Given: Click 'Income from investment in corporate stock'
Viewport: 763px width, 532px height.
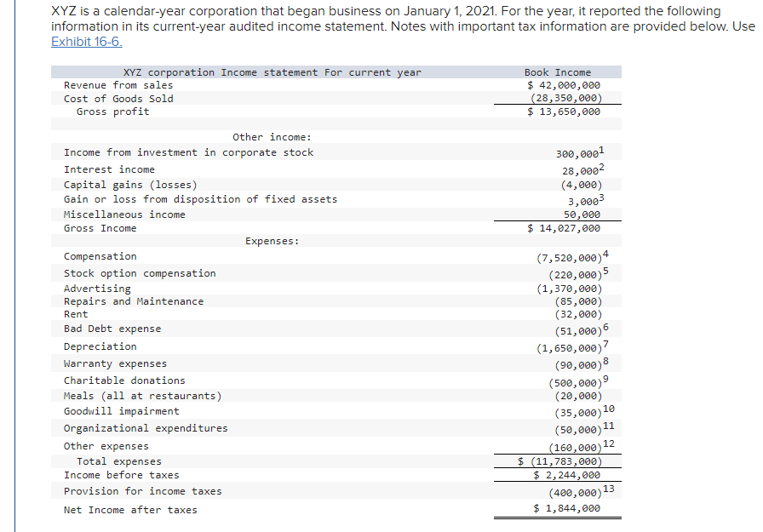Looking at the screenshot, I should [x=189, y=152].
